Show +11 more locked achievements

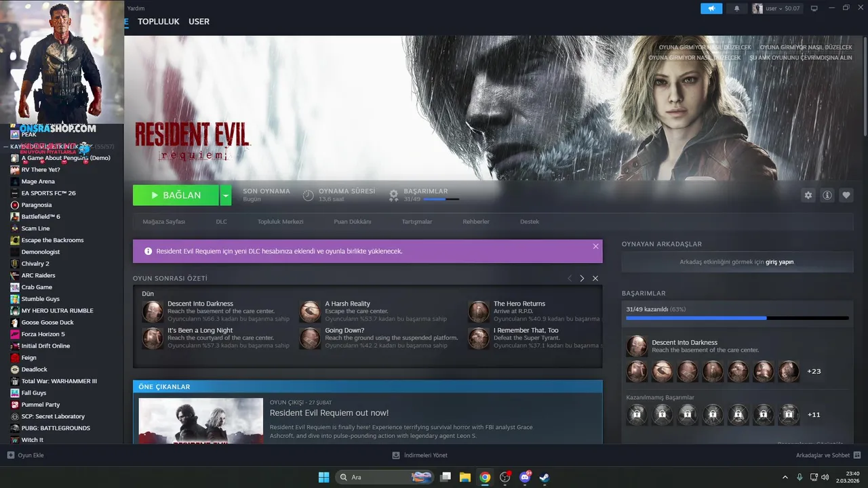point(814,414)
